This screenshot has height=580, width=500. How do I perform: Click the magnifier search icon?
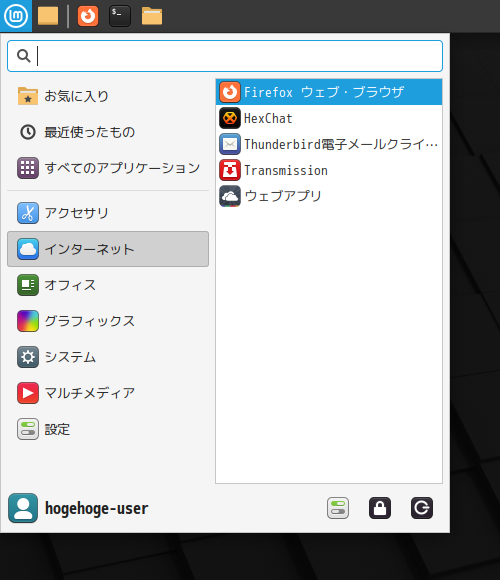pyautogui.click(x=24, y=56)
